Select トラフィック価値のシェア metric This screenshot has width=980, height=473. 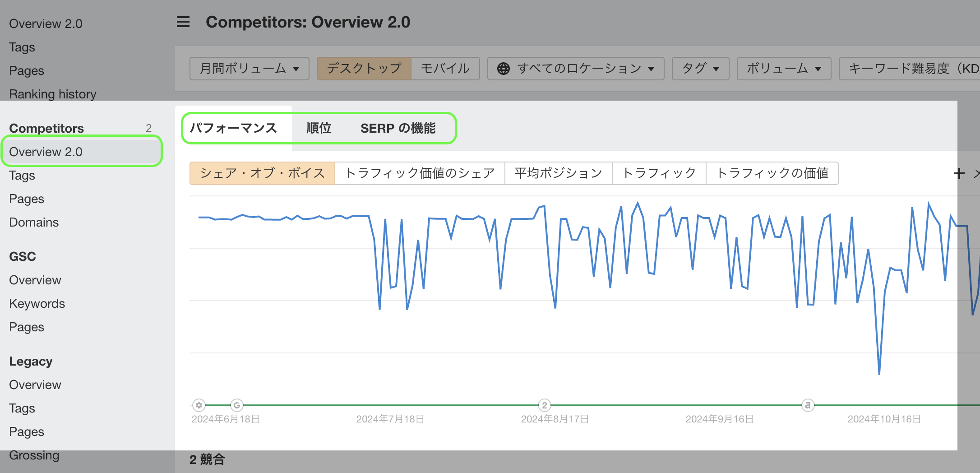click(420, 173)
